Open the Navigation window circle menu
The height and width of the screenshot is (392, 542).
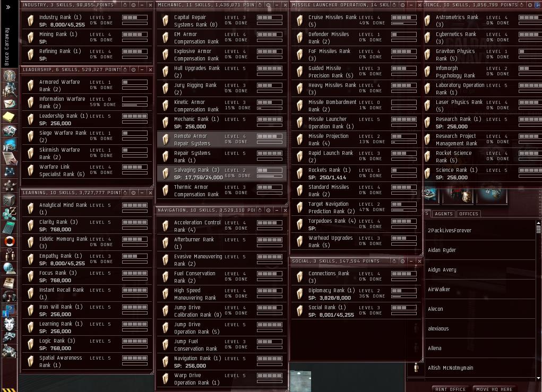coord(268,210)
